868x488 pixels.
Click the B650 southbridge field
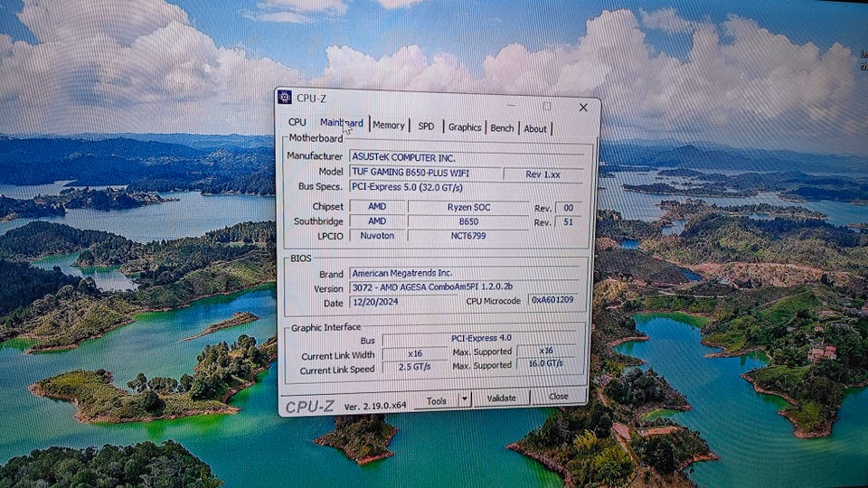click(468, 221)
